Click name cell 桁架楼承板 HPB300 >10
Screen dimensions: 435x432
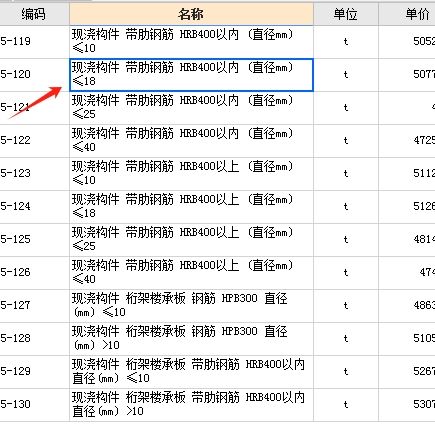point(191,339)
